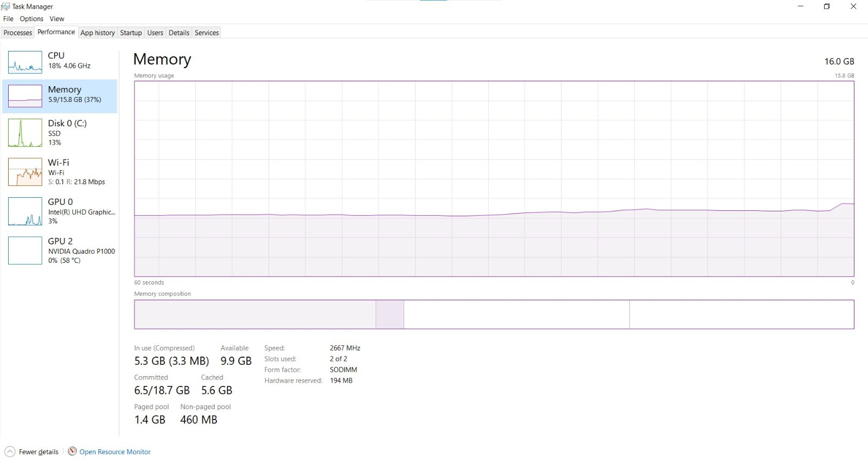Click the Fewer details button label
This screenshot has height=465, width=868.
click(x=39, y=452)
